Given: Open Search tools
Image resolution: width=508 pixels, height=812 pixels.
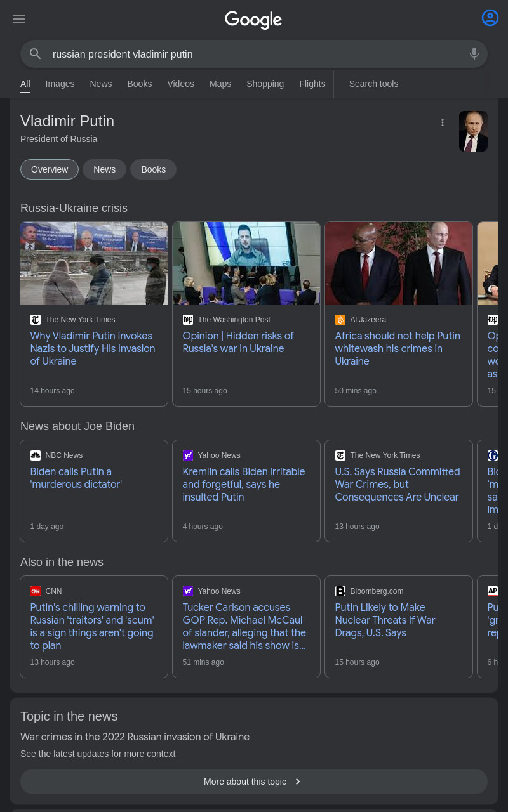Looking at the screenshot, I should tap(373, 84).
